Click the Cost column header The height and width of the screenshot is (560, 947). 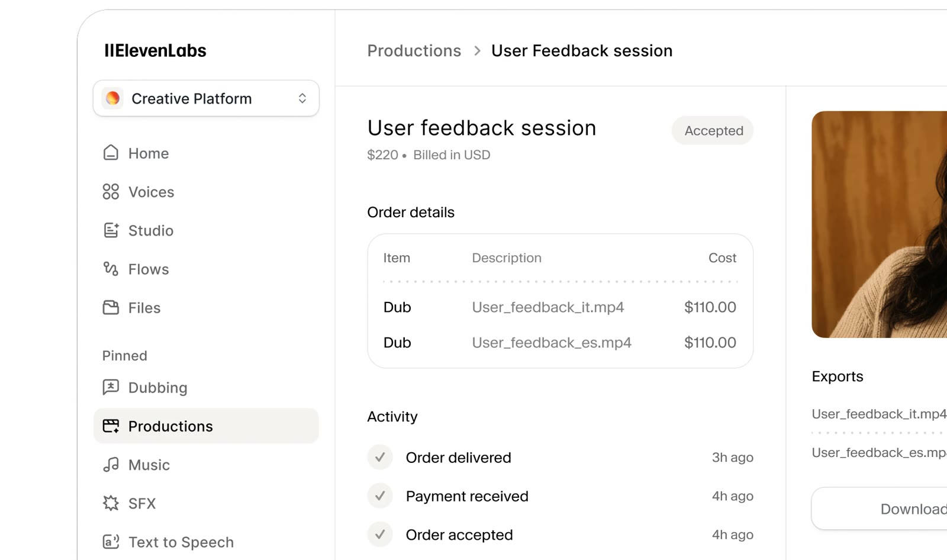click(722, 258)
